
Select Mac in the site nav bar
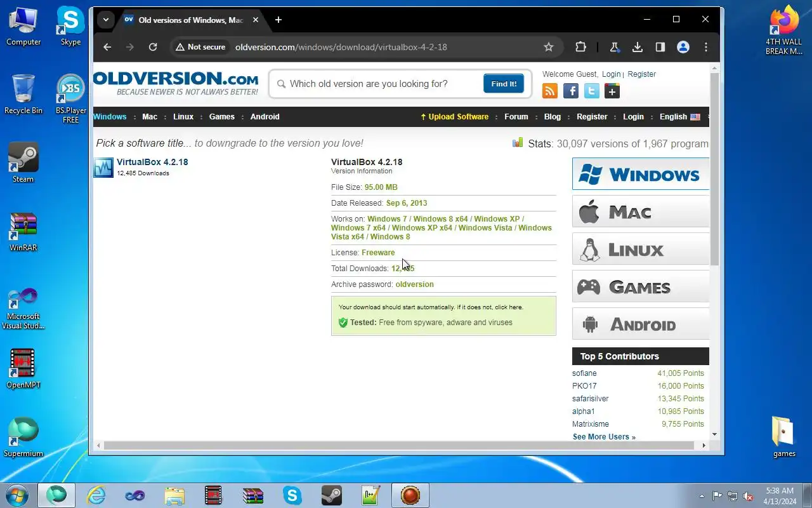coord(150,117)
